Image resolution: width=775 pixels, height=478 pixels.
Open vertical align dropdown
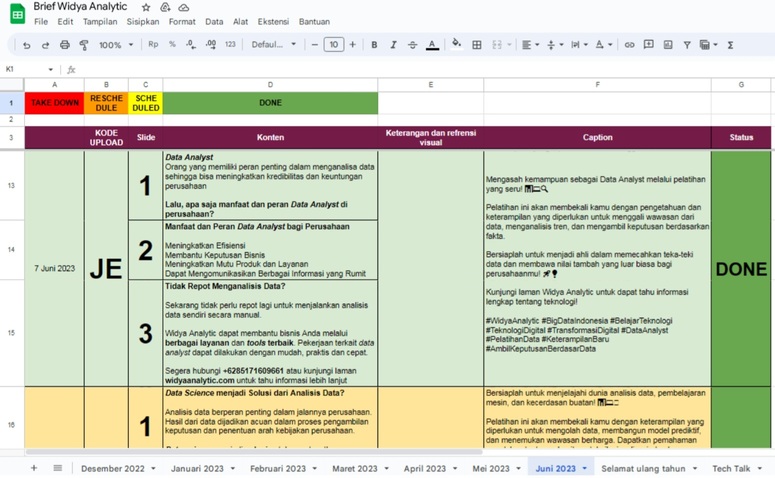point(555,45)
